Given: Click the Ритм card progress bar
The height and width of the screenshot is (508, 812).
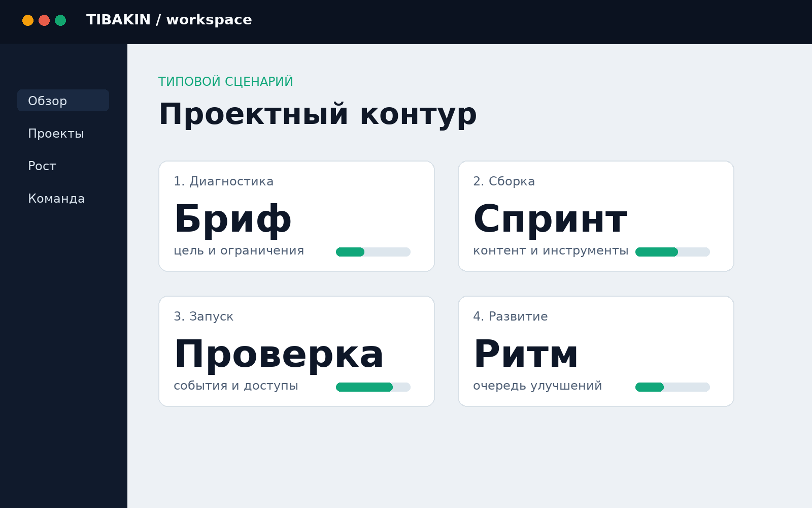Looking at the screenshot, I should click(672, 387).
